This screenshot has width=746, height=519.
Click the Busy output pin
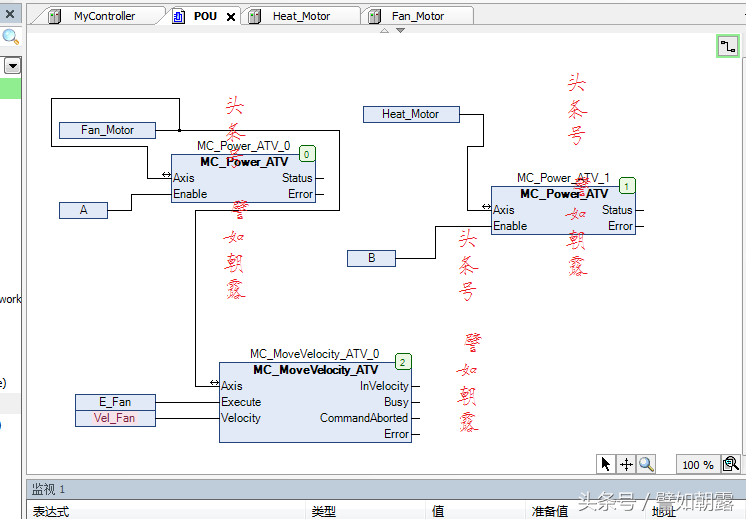396,402
